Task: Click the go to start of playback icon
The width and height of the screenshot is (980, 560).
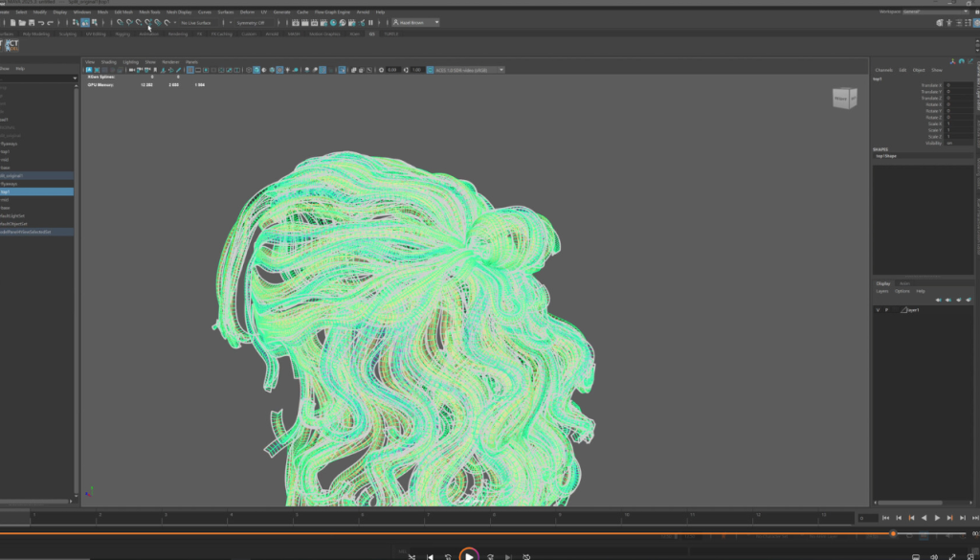Action: [884, 518]
